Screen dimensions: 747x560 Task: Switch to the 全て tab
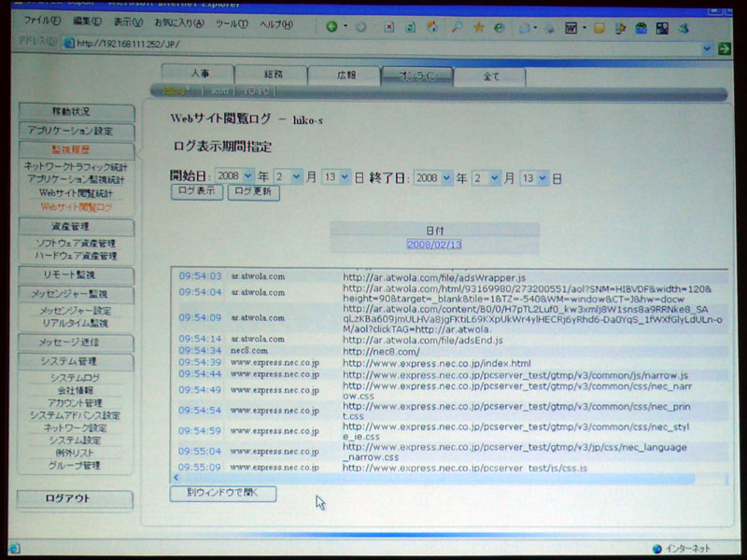point(490,77)
